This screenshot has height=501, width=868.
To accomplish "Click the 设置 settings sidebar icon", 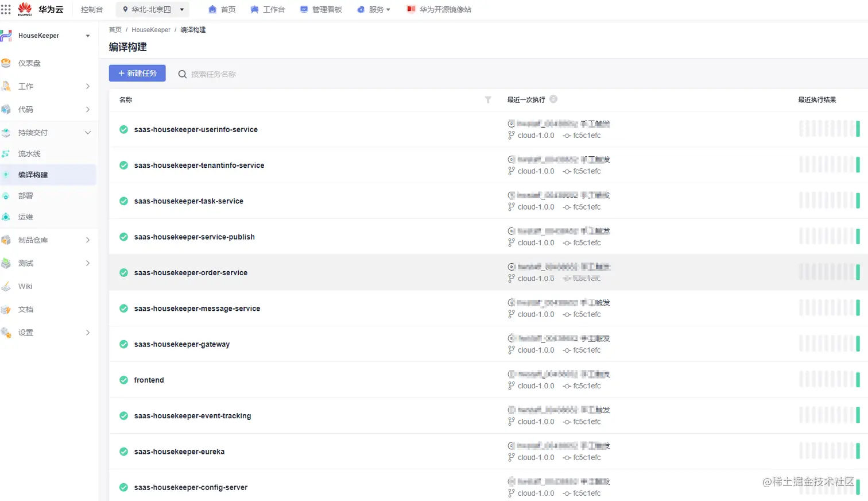I will pos(6,333).
